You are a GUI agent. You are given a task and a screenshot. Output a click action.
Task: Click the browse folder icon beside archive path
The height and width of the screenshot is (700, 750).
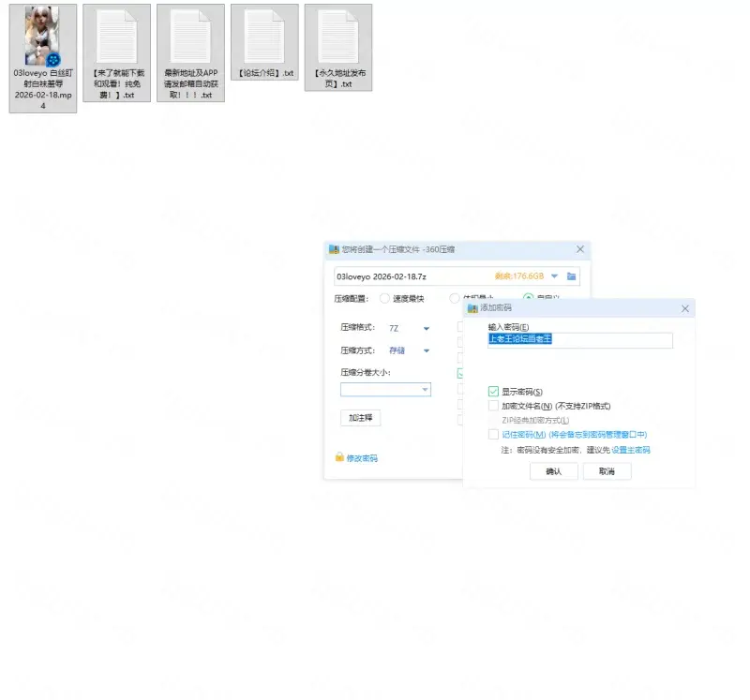tap(571, 276)
